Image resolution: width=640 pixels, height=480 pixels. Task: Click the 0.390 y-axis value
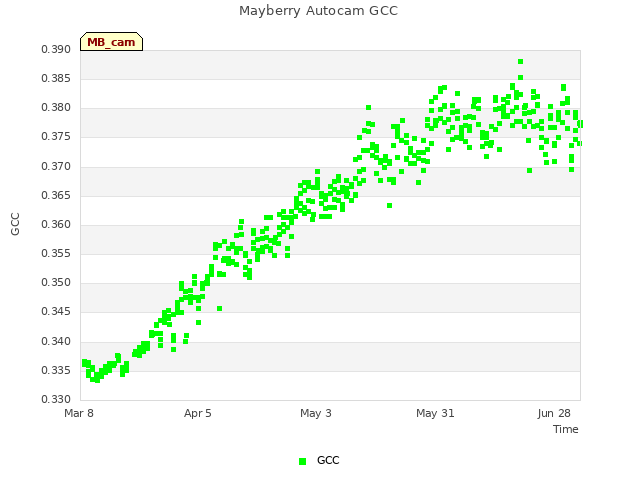(56, 49)
